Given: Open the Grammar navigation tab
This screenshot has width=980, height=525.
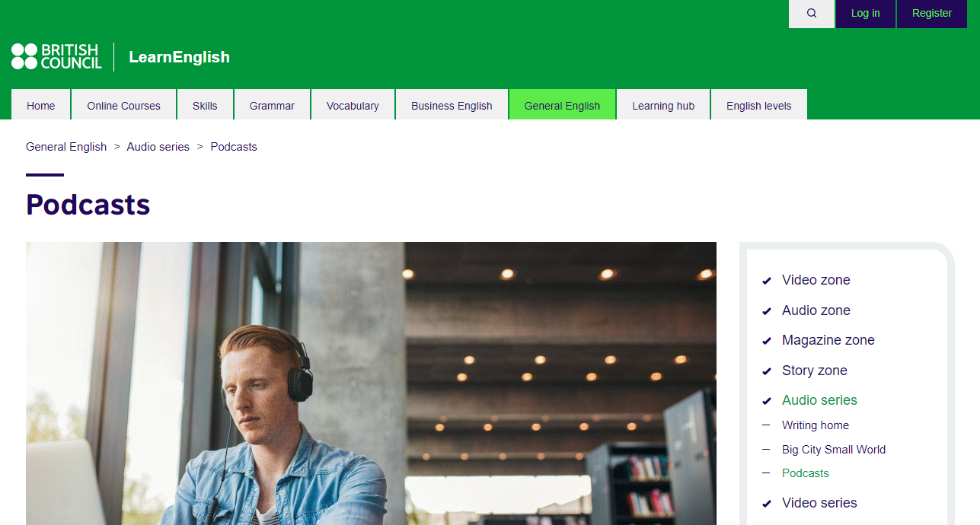Looking at the screenshot, I should click(x=272, y=105).
